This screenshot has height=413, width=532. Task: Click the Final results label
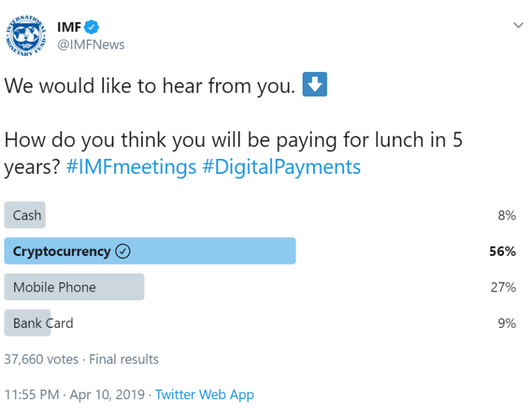click(x=124, y=359)
